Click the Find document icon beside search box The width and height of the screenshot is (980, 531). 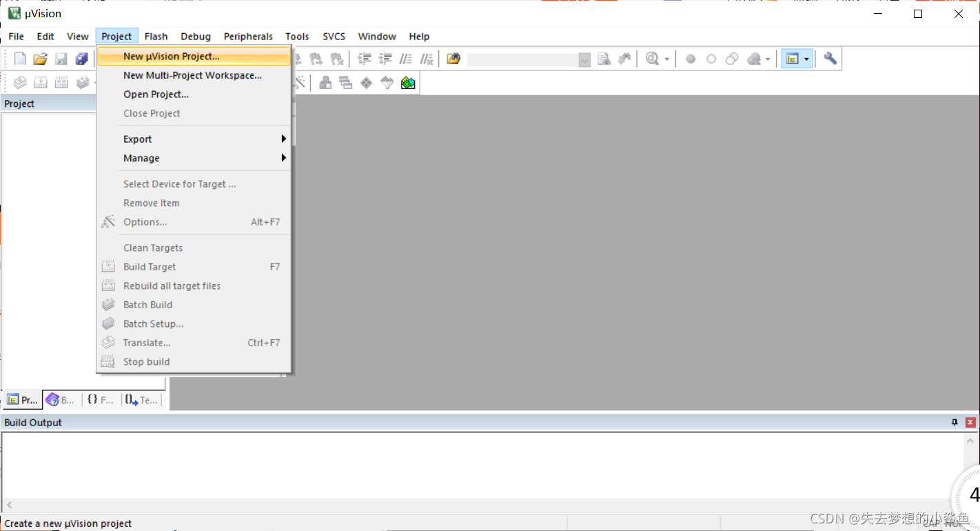(x=604, y=59)
